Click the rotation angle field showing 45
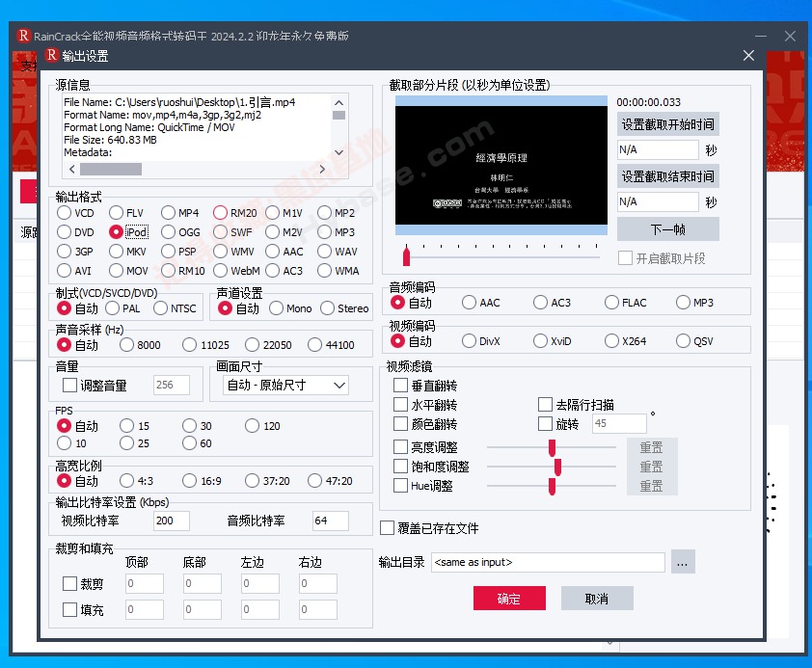The height and width of the screenshot is (668, 812). (x=619, y=423)
